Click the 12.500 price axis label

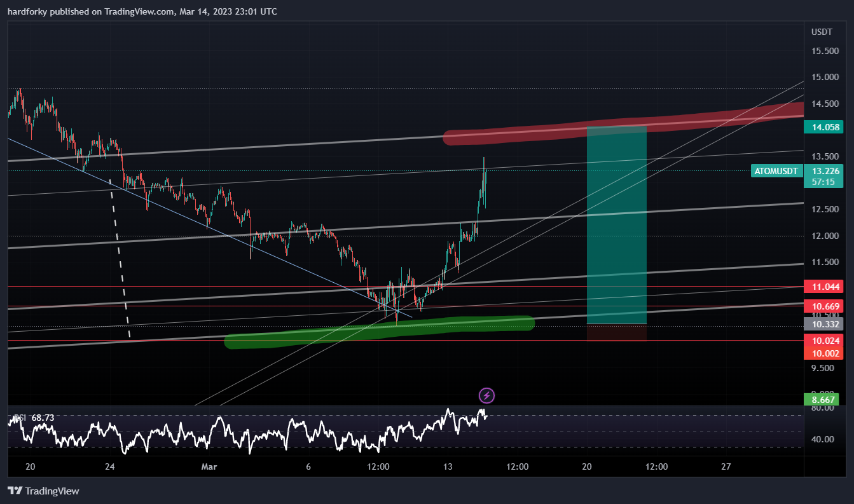tap(824, 209)
